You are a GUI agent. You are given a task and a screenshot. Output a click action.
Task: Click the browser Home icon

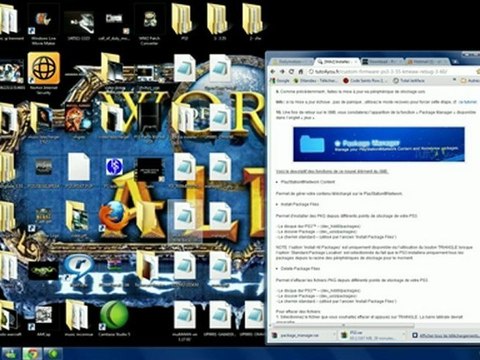300,71
